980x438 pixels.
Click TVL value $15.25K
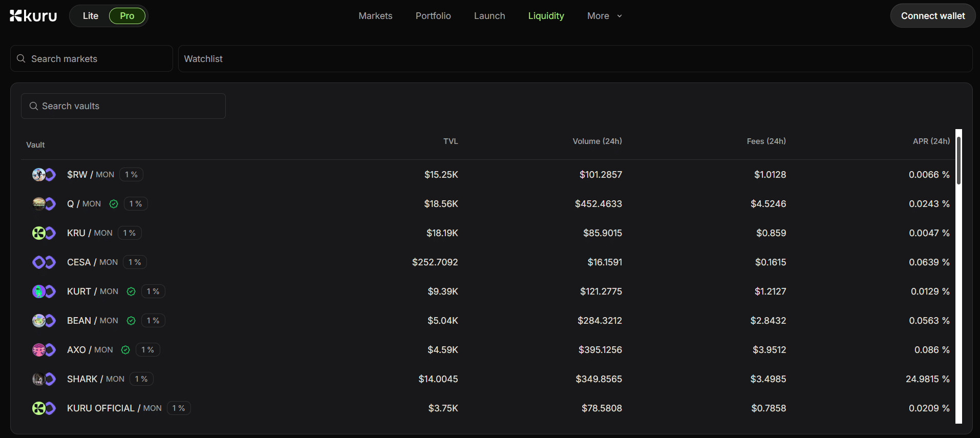point(441,175)
